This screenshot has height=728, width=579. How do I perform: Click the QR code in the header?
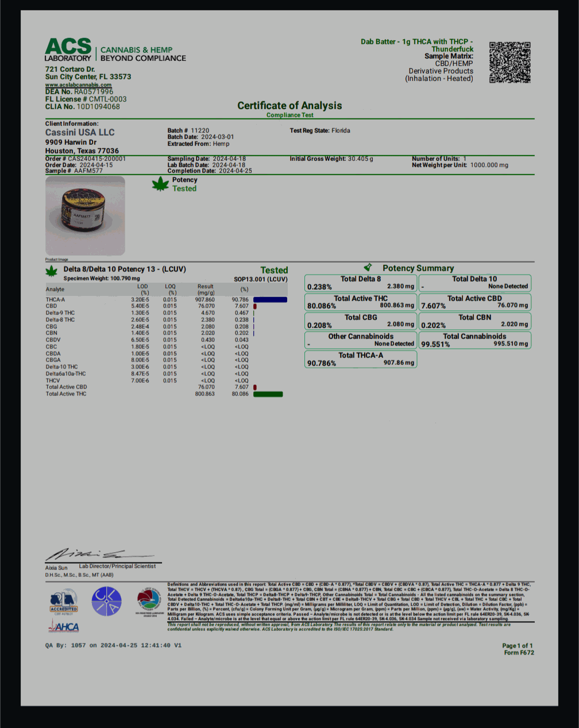509,62
